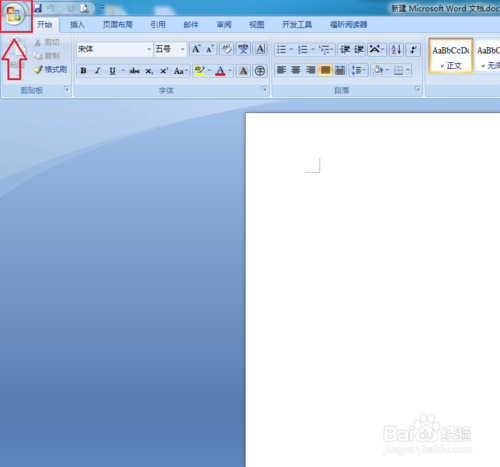Open the Office button menu
Screen dimensions: 500x467
pyautogui.click(x=14, y=15)
